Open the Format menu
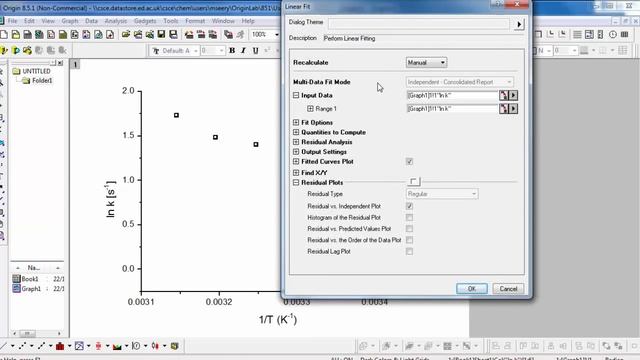640x360 pixels. (x=195, y=21)
